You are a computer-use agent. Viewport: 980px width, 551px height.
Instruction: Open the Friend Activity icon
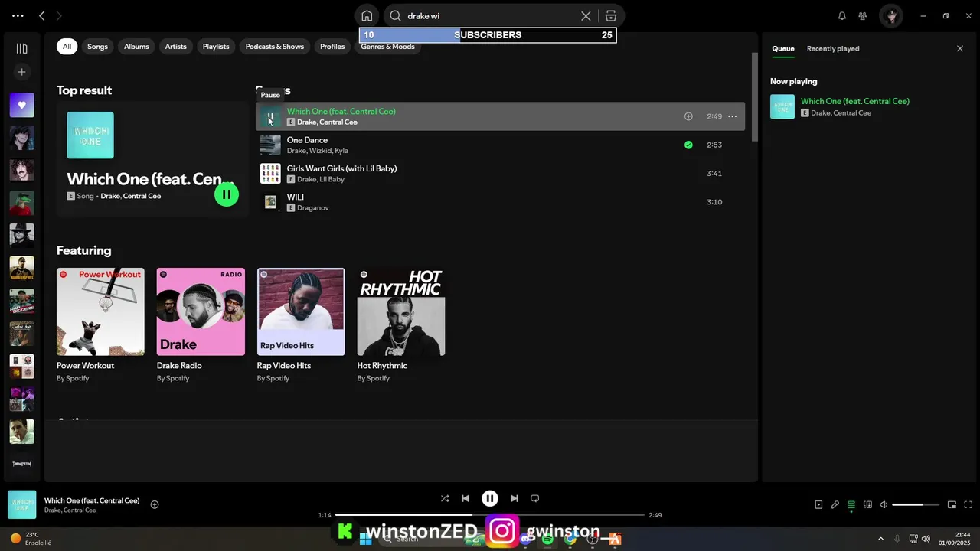(x=863, y=15)
